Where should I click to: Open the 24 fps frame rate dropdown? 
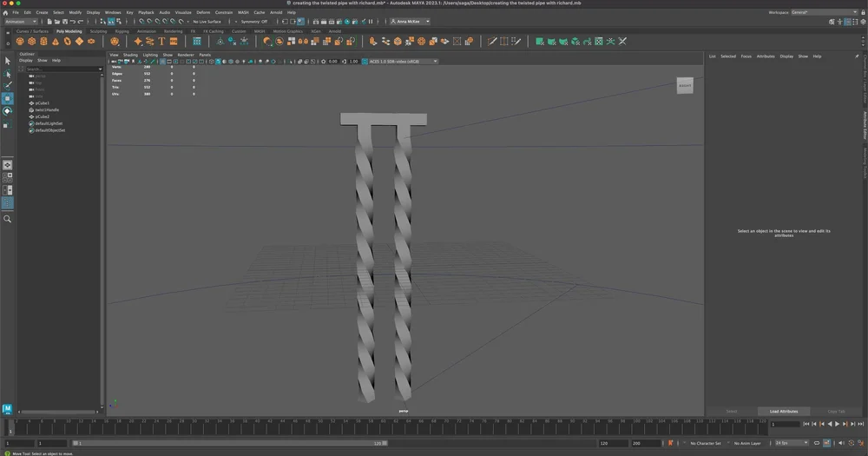coord(792,443)
